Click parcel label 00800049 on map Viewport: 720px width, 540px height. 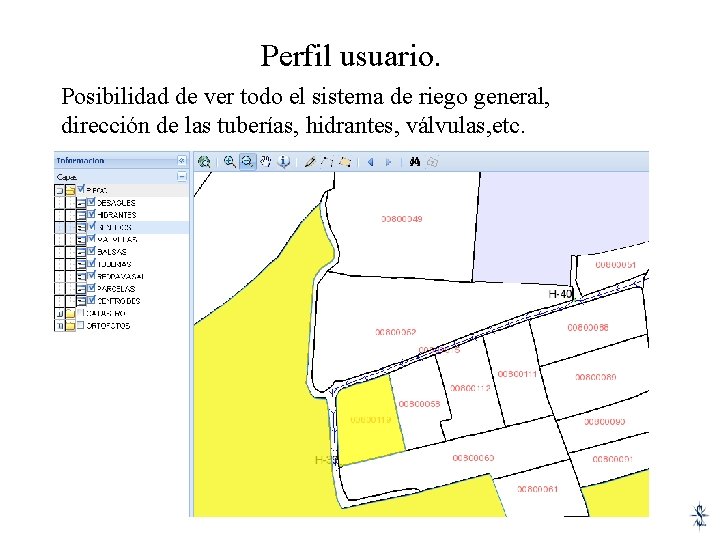click(x=402, y=219)
